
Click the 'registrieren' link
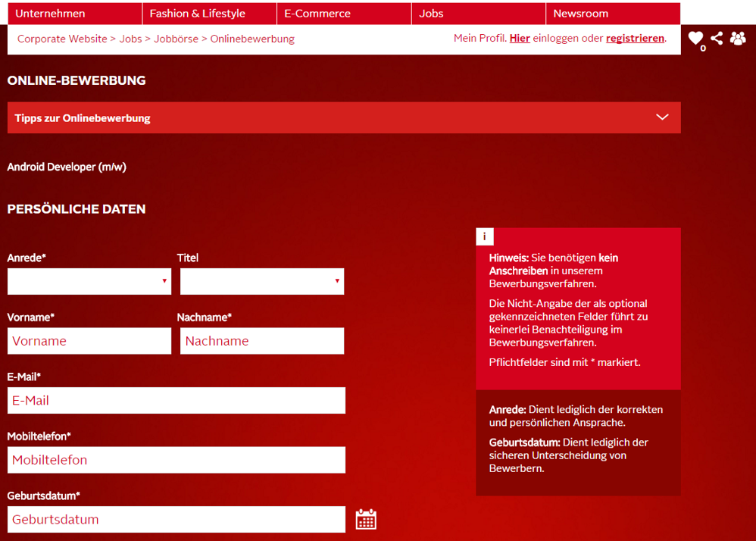coord(635,39)
